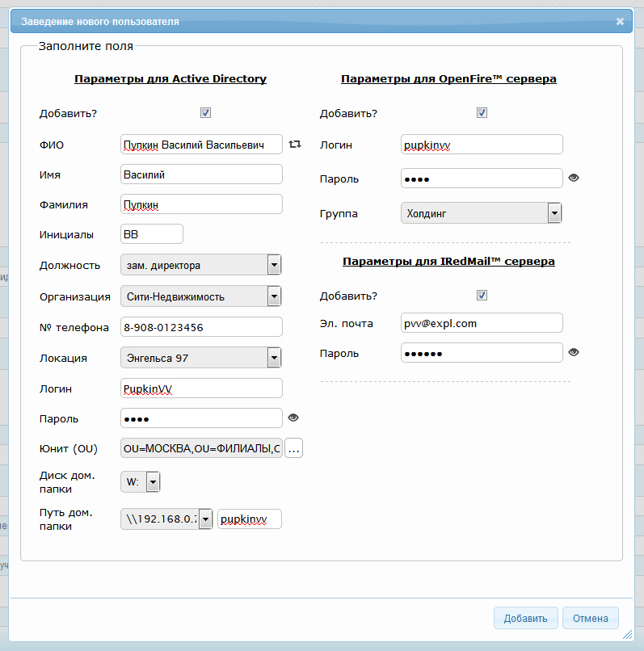Click the home folder name field pupkinvv
Screen dimensions: 644x651
click(250, 519)
